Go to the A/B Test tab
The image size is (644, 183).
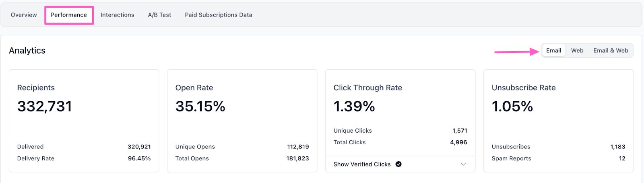(159, 15)
